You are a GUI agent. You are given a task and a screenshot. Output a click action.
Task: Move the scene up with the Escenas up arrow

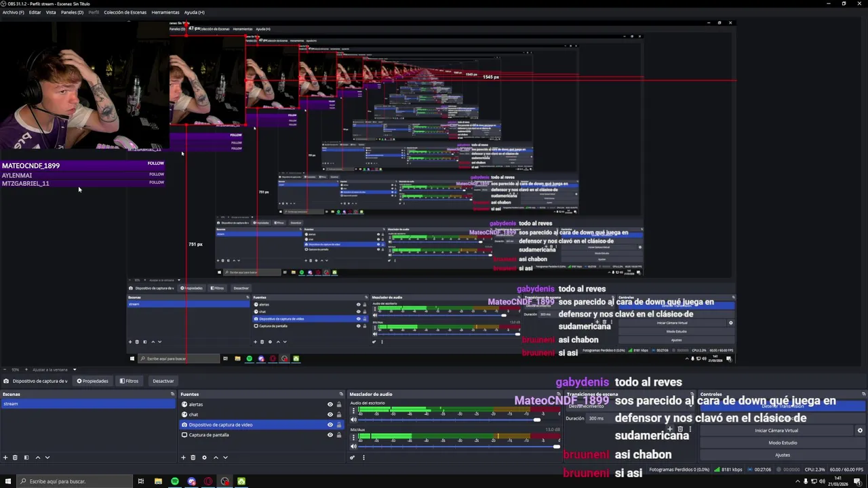[37, 457]
